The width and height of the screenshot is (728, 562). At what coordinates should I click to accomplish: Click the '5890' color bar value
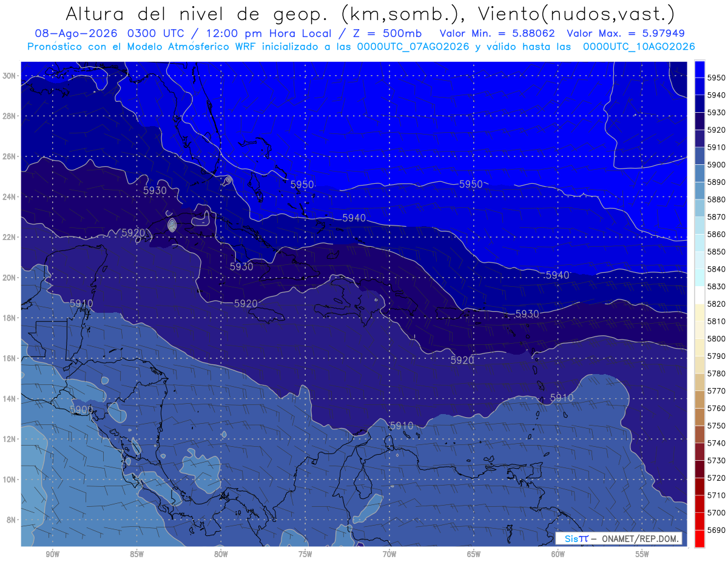(718, 182)
